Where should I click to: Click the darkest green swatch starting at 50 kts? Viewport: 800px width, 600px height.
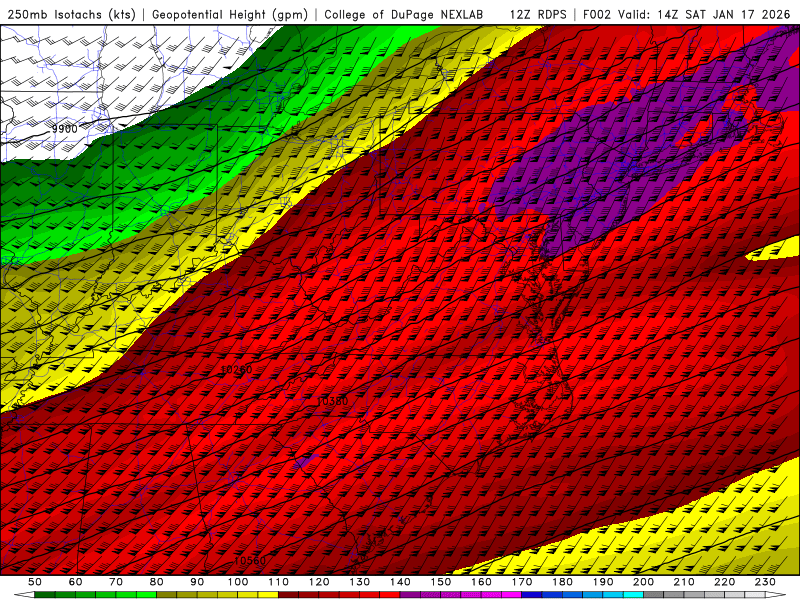tap(44, 595)
